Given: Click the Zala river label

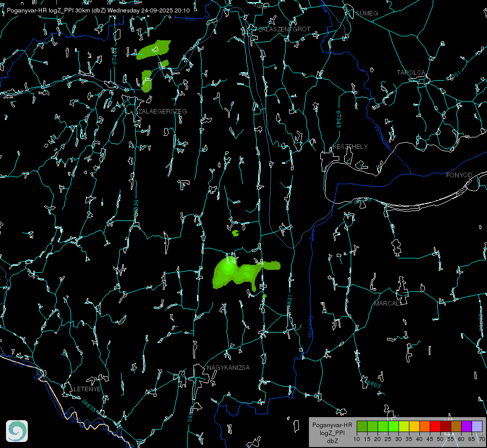Looking at the screenshot, I should point(312,234).
